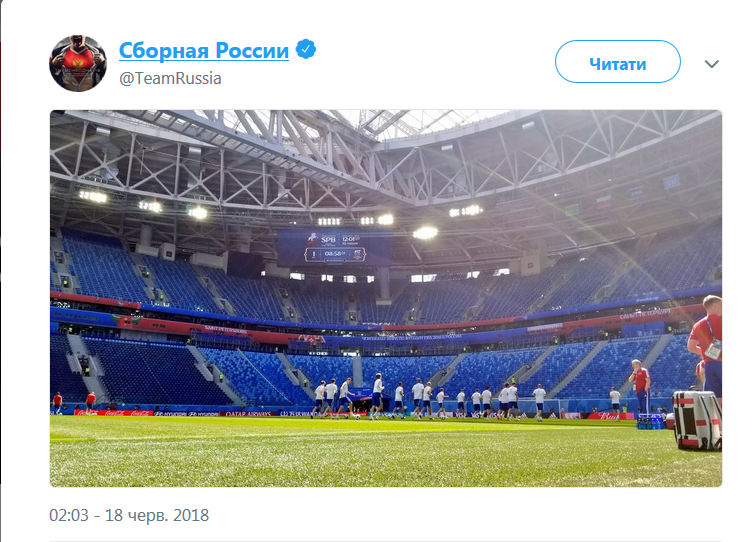Click the red-white cooler box in the photo

697,419
